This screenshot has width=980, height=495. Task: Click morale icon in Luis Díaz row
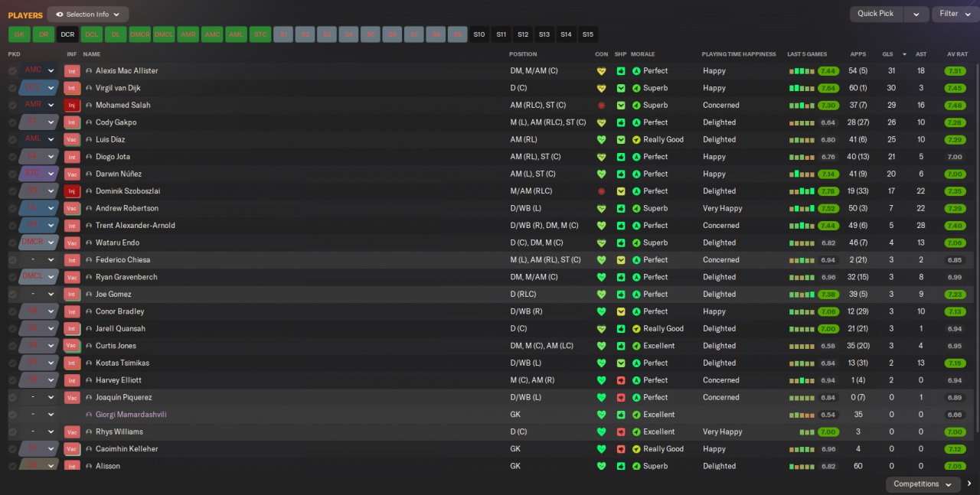[x=636, y=140]
